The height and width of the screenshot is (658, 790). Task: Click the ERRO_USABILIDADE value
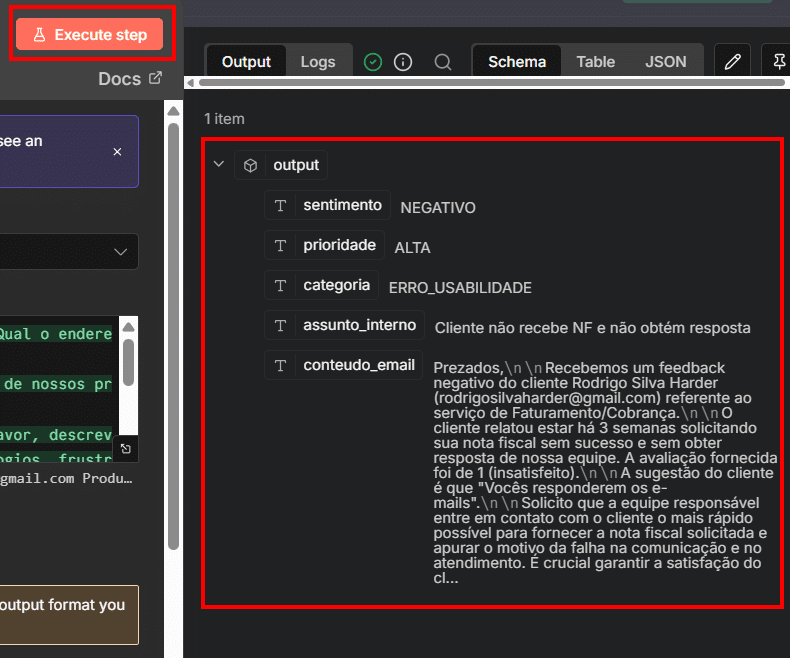click(460, 288)
